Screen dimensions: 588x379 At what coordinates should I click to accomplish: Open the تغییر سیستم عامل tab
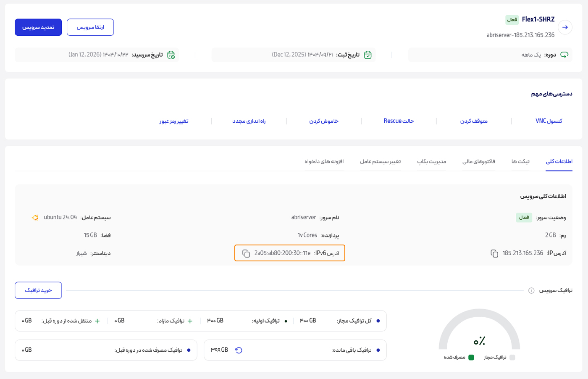(x=380, y=161)
